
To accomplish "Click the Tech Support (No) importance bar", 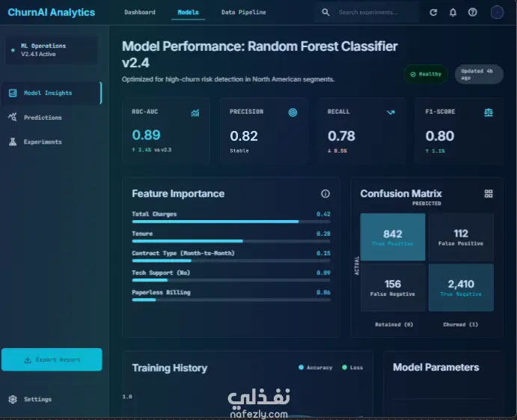I will tap(230, 280).
